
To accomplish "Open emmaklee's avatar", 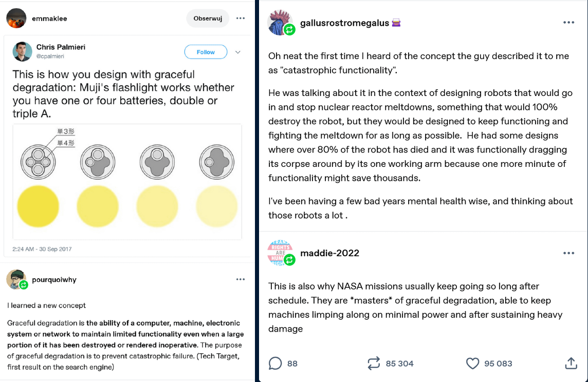I will pos(16,18).
